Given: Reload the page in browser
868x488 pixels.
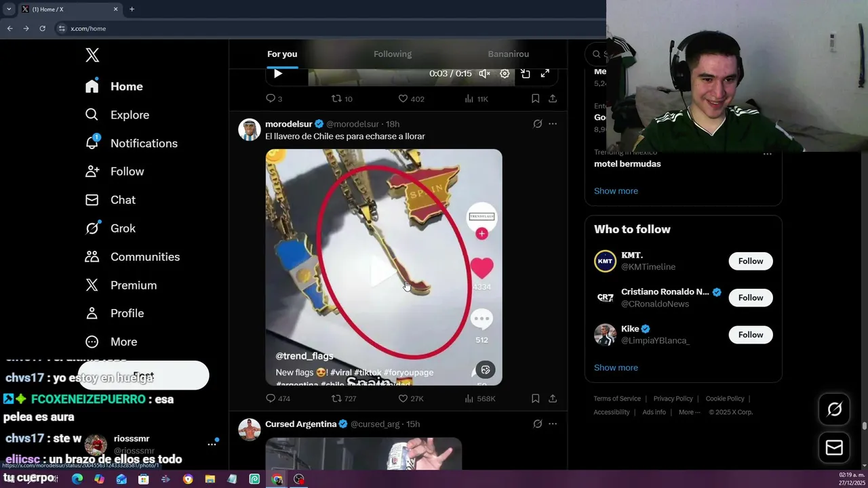Looking at the screenshot, I should tap(42, 28).
